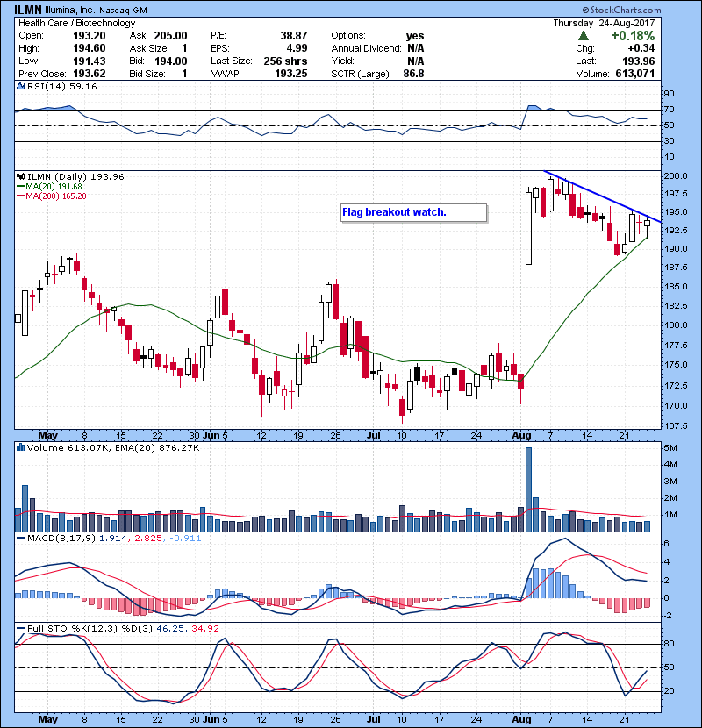
Task: Click the 'RSI(14) 59.16' label
Action: coord(61,86)
